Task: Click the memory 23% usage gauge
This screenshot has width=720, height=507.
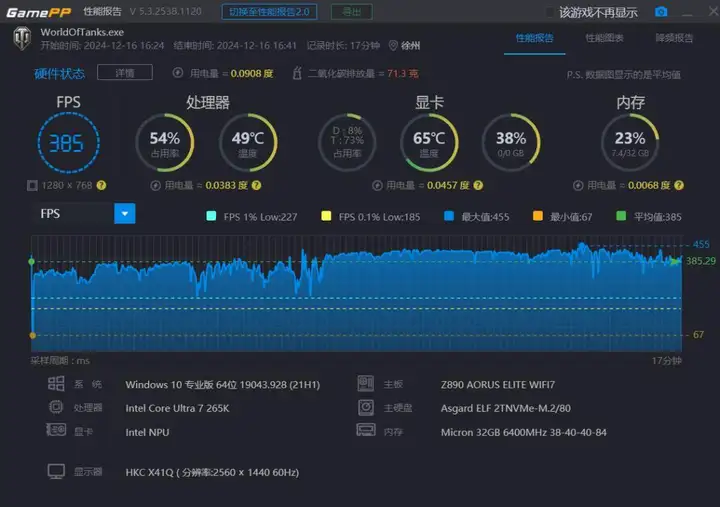Action: coord(630,143)
